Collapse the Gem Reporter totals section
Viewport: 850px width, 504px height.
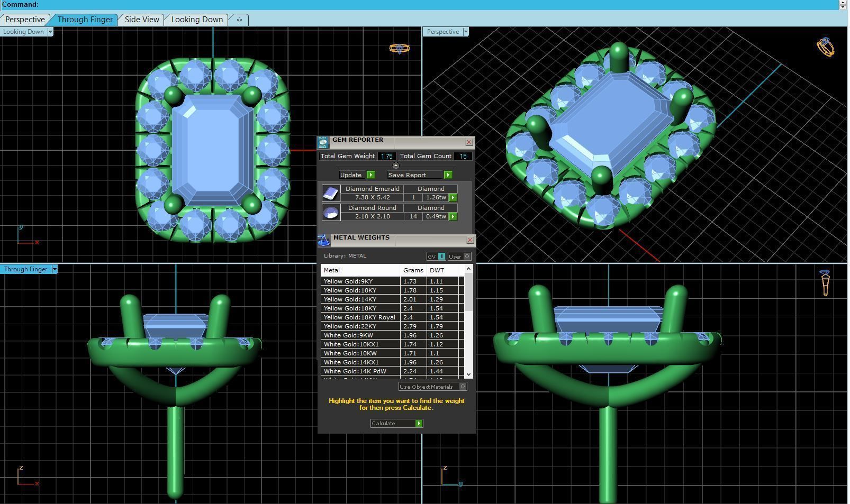coord(395,166)
